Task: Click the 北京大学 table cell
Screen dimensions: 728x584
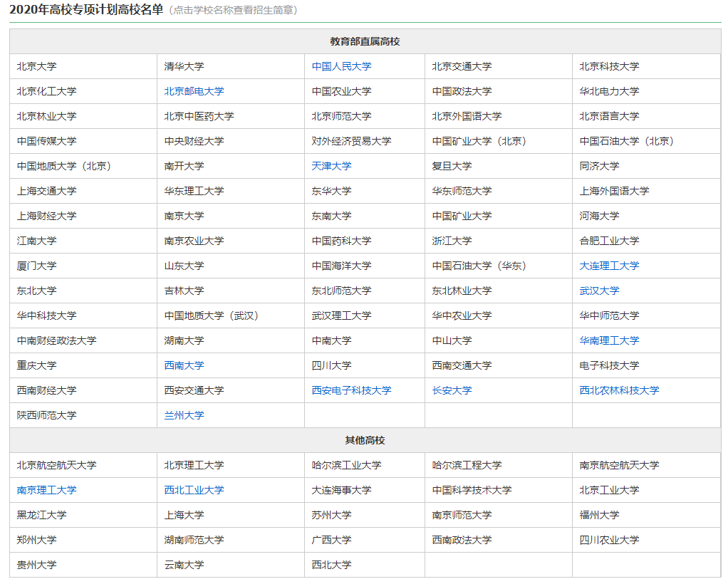Action: pyautogui.click(x=36, y=66)
